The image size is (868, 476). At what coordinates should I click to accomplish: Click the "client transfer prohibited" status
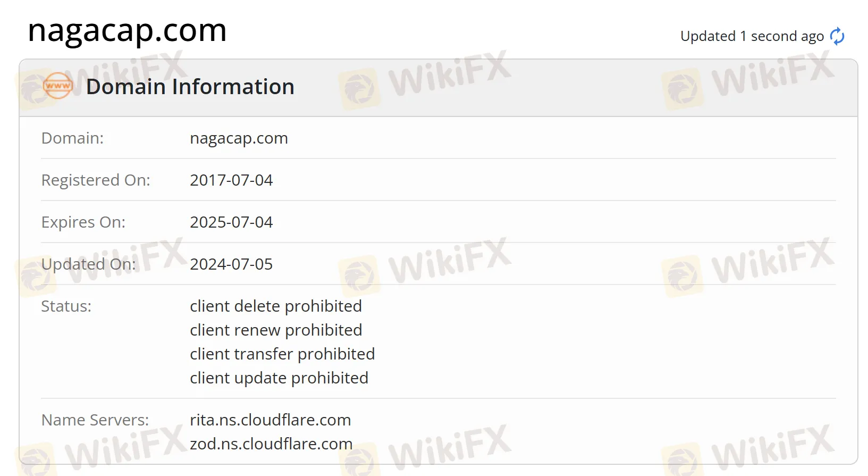pyautogui.click(x=282, y=354)
